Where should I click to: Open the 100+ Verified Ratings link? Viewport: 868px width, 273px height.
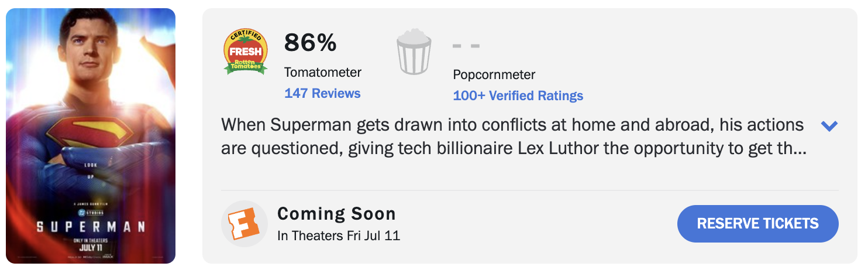[518, 95]
